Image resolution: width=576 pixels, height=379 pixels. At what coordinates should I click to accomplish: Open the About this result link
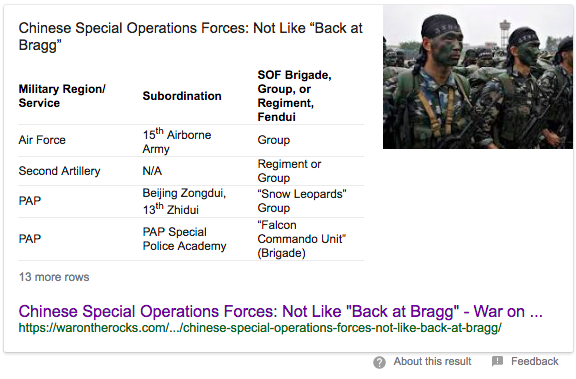click(x=432, y=361)
